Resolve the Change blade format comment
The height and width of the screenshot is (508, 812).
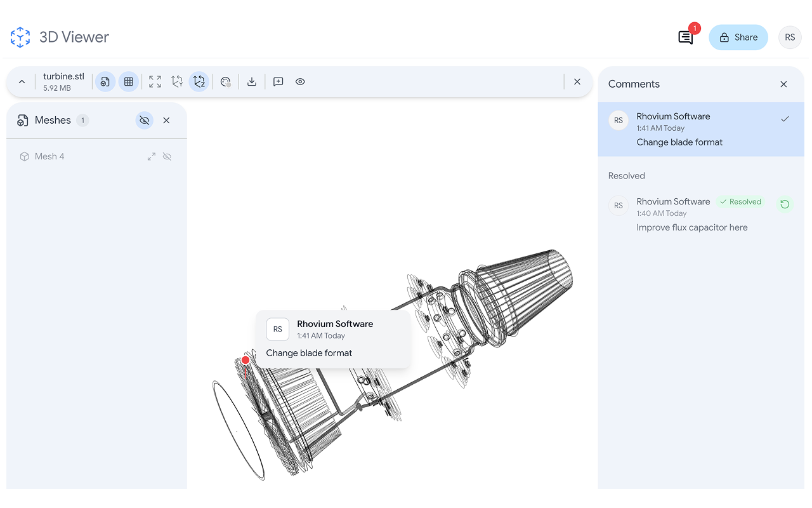point(785,119)
